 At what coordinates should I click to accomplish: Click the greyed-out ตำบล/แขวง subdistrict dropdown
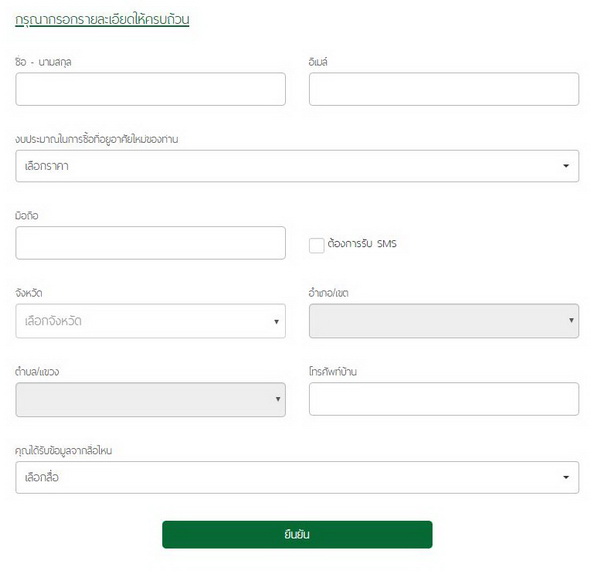coord(150,399)
